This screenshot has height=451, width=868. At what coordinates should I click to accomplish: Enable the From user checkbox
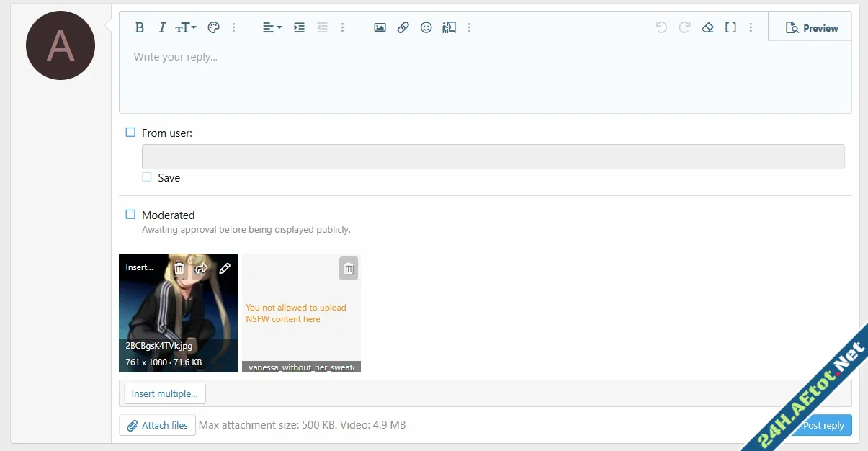pyautogui.click(x=130, y=132)
